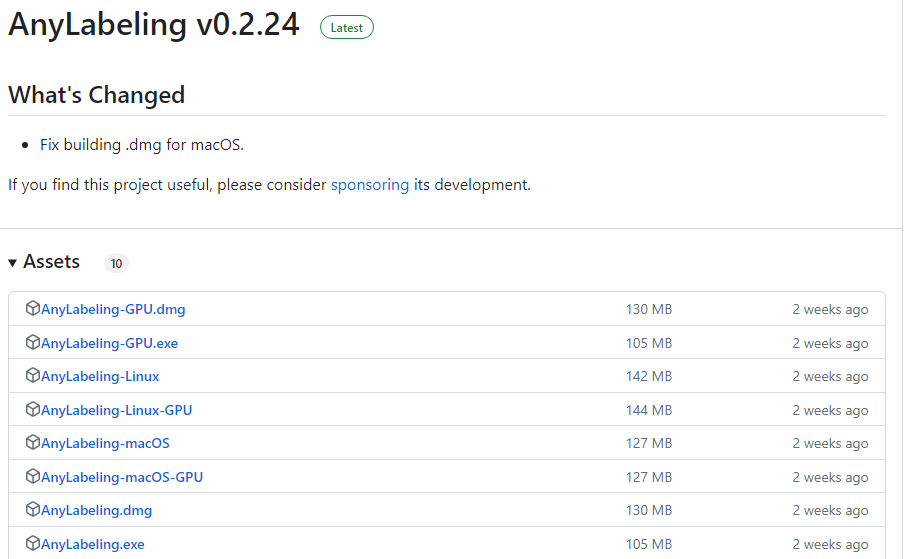911x559 pixels.
Task: Click the Latest release badge
Action: click(346, 27)
